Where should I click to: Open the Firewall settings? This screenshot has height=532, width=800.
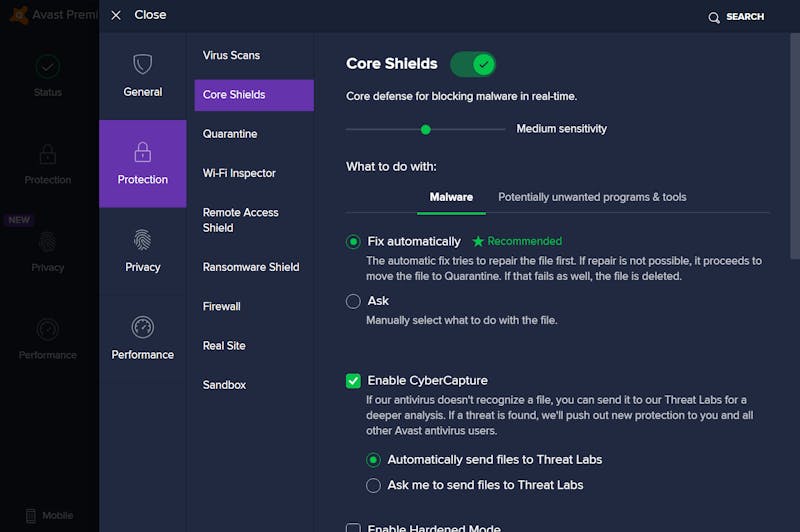point(221,306)
